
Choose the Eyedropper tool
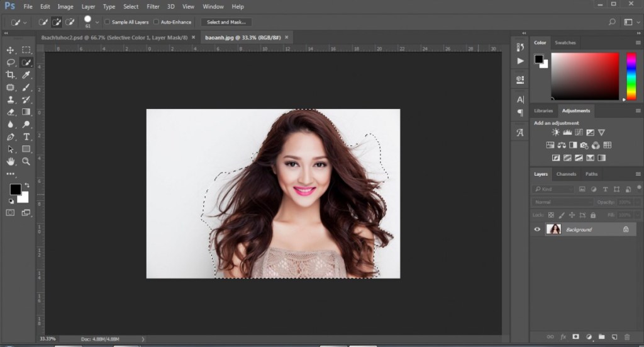tap(26, 75)
